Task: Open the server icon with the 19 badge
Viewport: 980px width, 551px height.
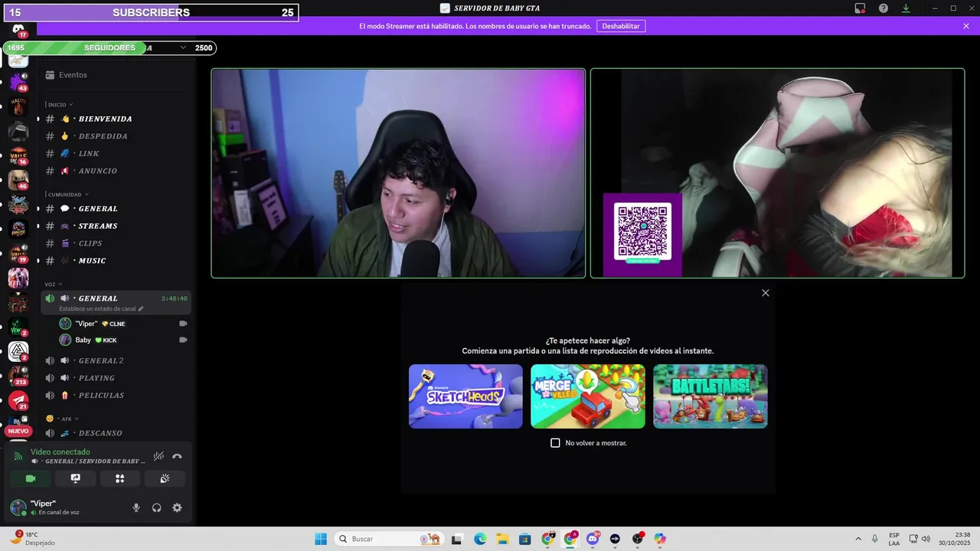Action: [18, 253]
